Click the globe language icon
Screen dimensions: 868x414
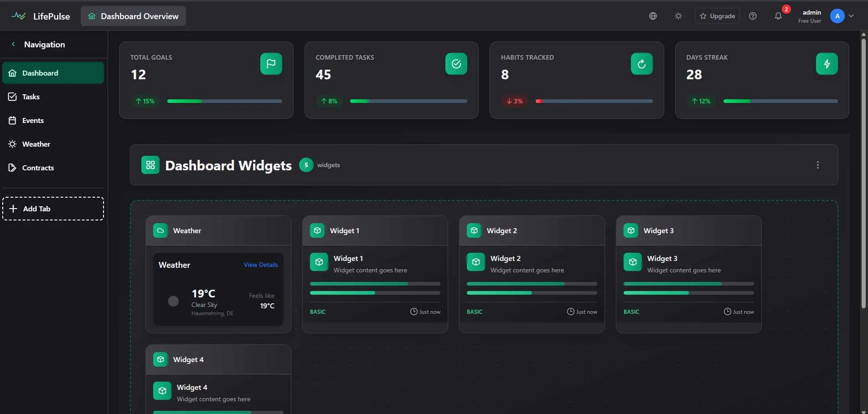(653, 16)
